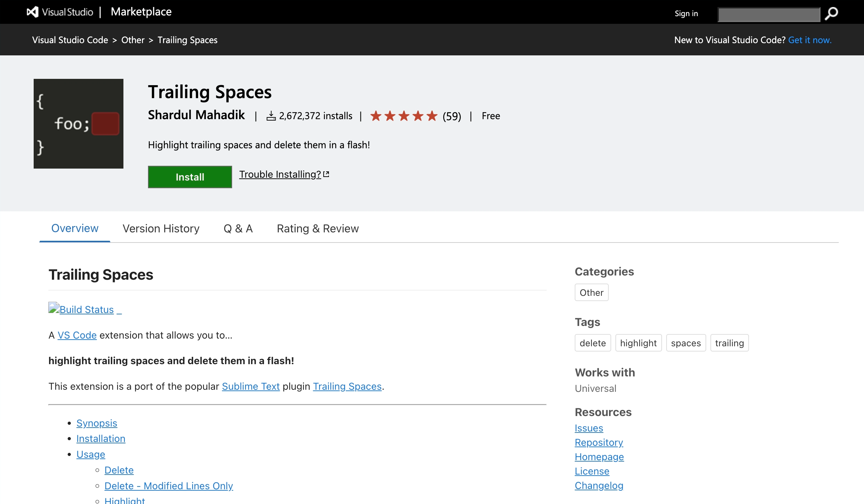The height and width of the screenshot is (504, 864).
Task: Click the Trailing Spaces extension icon image
Action: (x=79, y=124)
